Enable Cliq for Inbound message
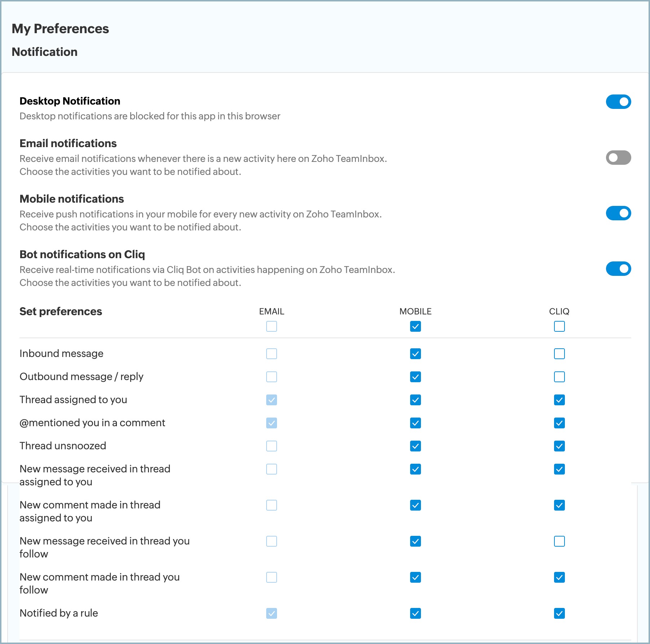Image resolution: width=650 pixels, height=644 pixels. [x=559, y=354]
